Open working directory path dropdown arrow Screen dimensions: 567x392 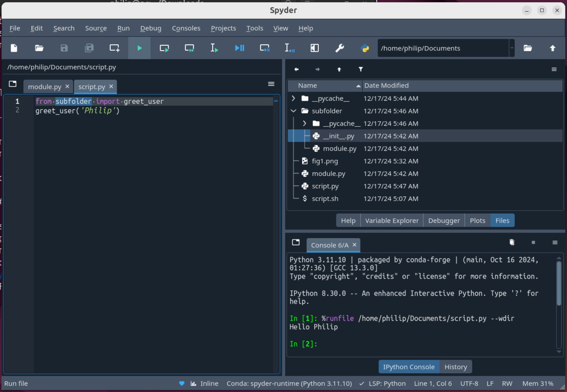512,48
